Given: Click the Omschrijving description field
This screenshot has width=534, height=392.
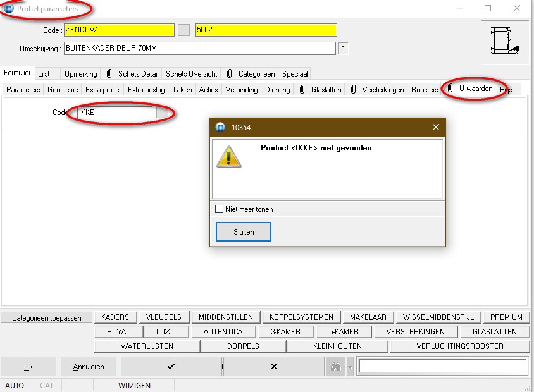Looking at the screenshot, I should (x=200, y=48).
